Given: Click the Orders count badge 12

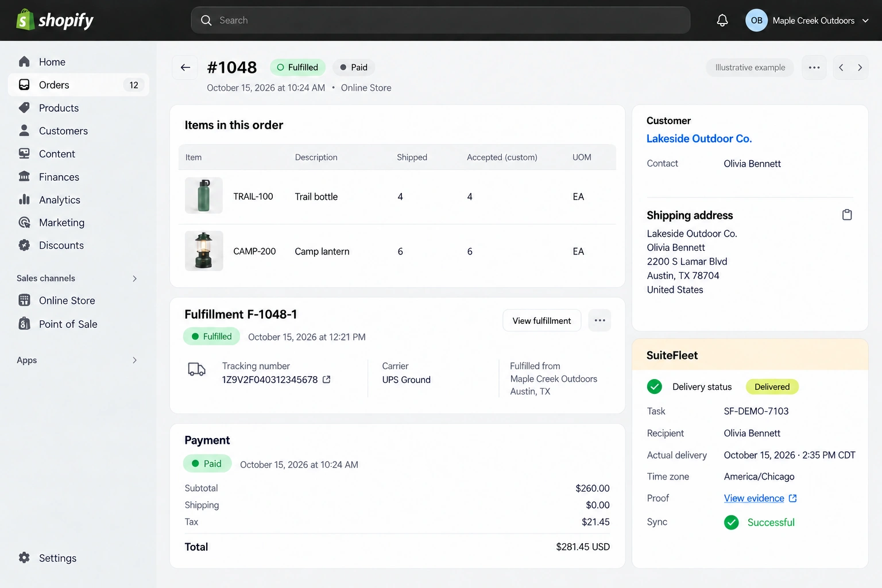Looking at the screenshot, I should click(x=133, y=85).
